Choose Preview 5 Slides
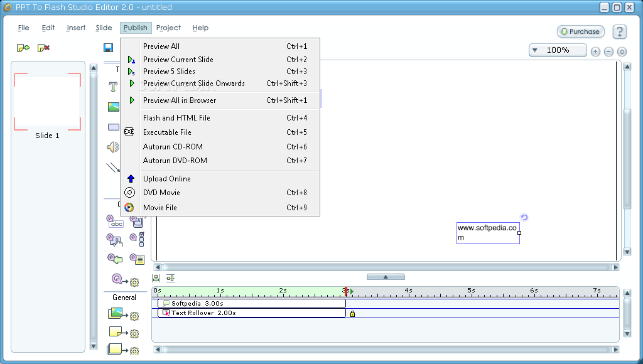 coord(220,72)
